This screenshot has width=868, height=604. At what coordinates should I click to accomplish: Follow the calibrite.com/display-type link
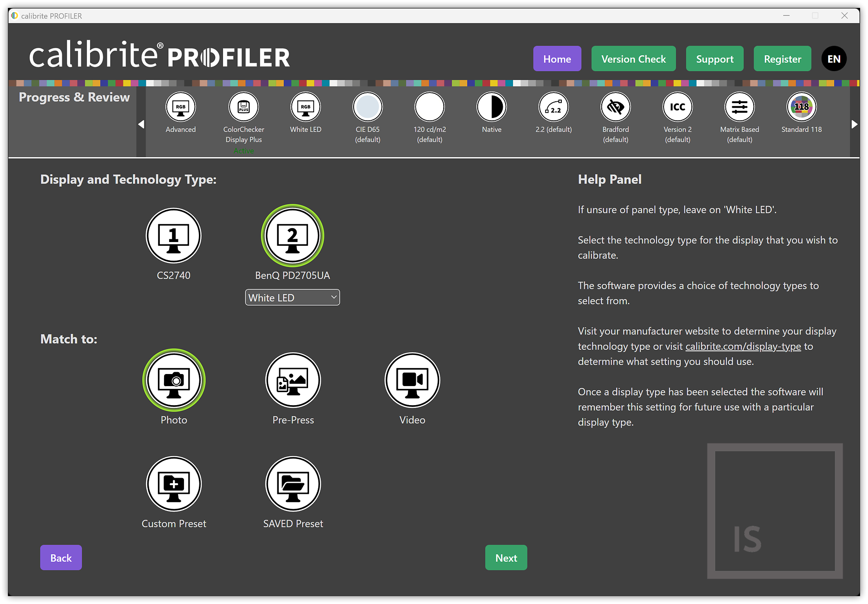tap(743, 346)
